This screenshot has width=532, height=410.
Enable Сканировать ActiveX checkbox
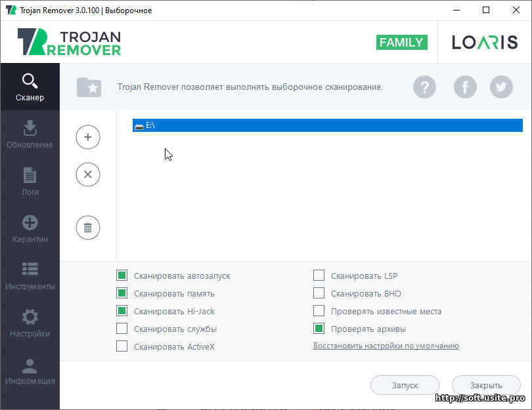122,346
